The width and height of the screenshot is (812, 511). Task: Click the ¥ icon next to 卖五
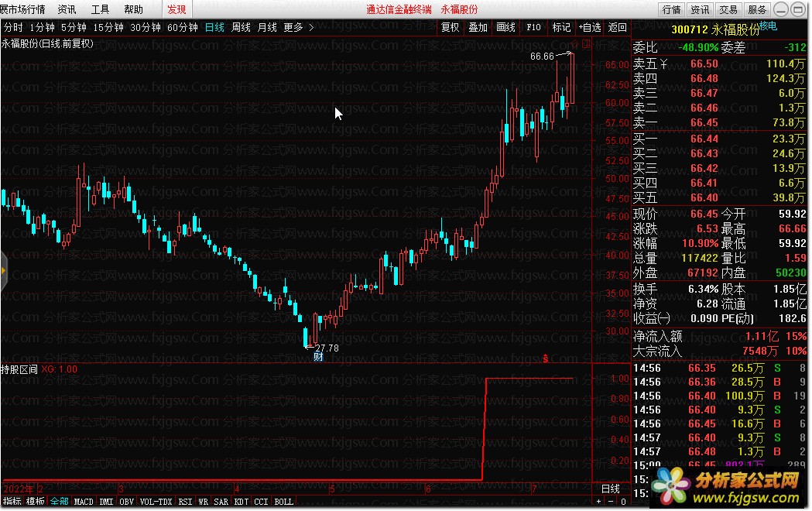coord(664,63)
